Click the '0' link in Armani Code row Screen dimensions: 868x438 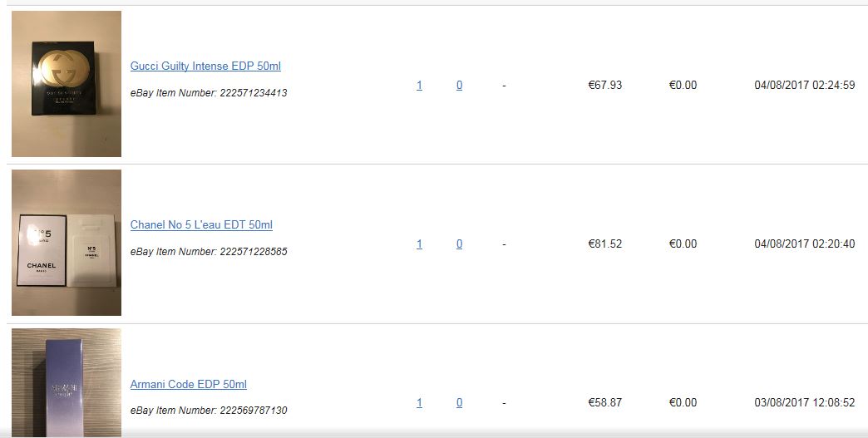click(460, 402)
